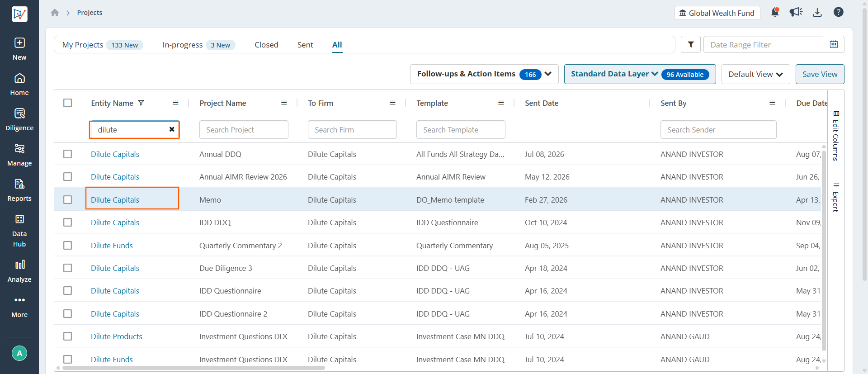Open Edit Columns side panel
The height and width of the screenshot is (374, 868).
click(836, 136)
